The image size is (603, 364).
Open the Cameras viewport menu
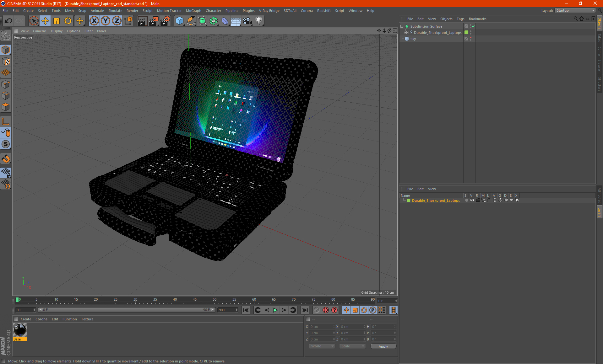pyautogui.click(x=40, y=31)
